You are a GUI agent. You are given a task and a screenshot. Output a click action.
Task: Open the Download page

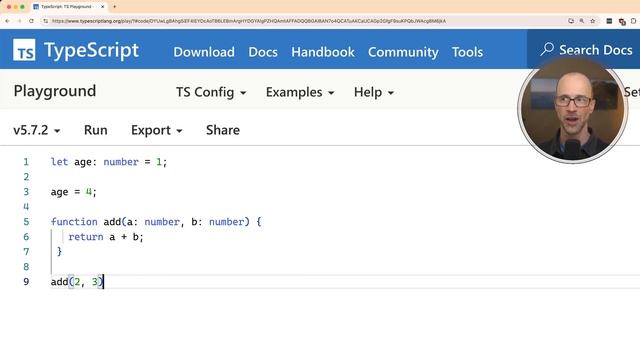[204, 52]
